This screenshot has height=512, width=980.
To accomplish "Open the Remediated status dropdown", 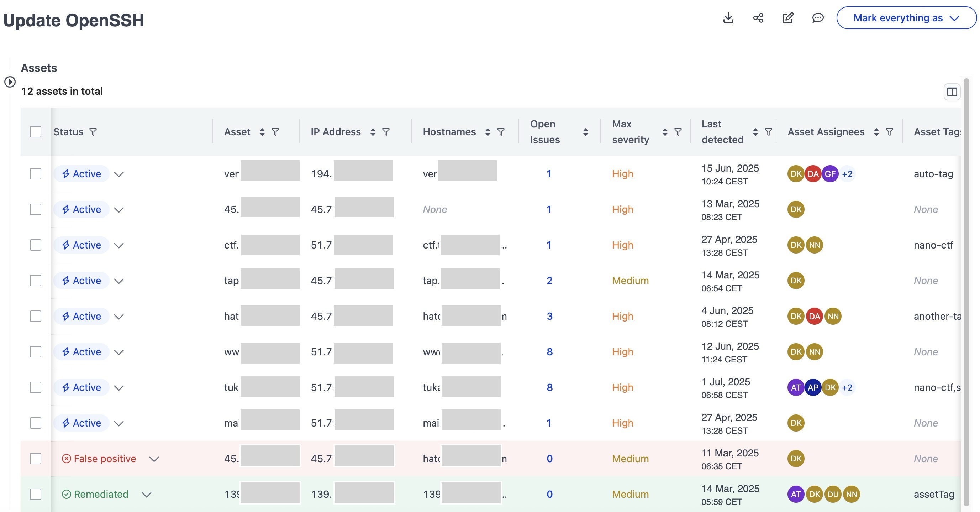I will [x=147, y=495].
